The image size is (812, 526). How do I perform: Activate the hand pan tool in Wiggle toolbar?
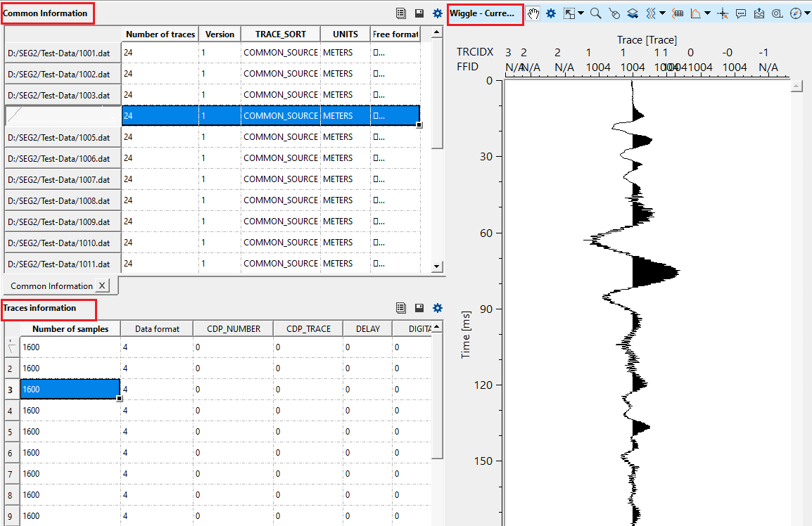pos(534,13)
